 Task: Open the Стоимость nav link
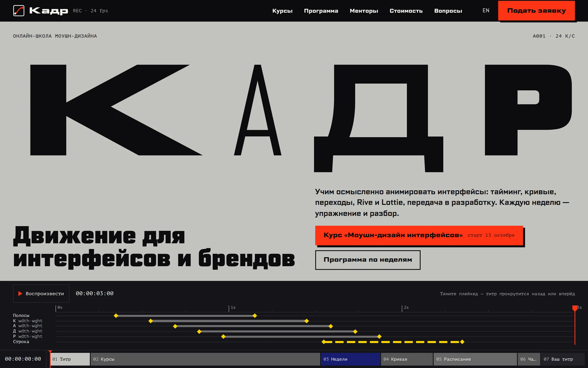(406, 11)
